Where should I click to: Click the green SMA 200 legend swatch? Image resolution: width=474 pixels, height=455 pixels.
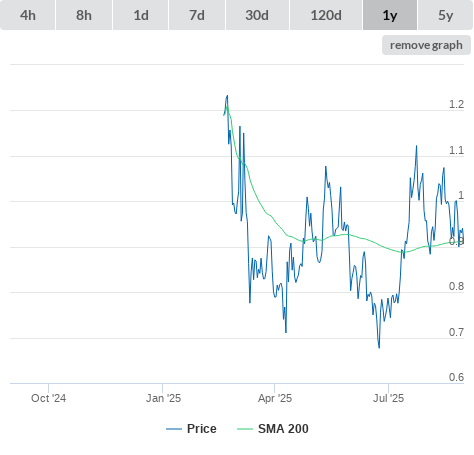[x=245, y=429]
